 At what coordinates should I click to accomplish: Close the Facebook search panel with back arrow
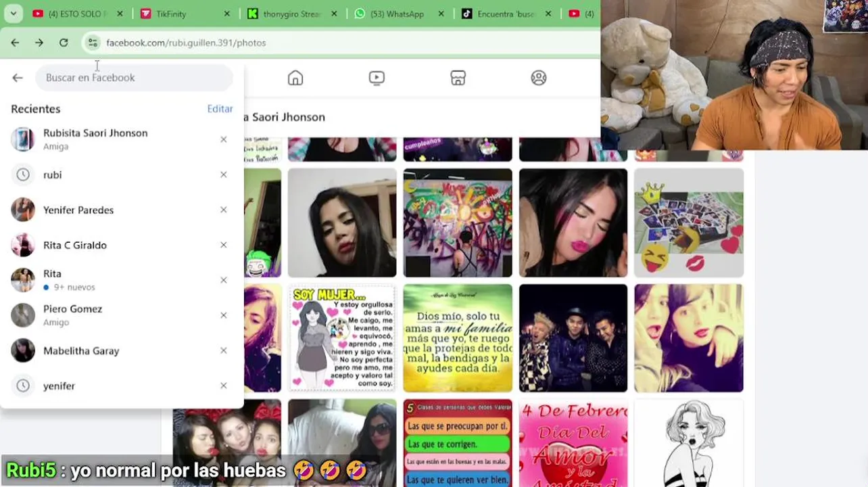18,78
